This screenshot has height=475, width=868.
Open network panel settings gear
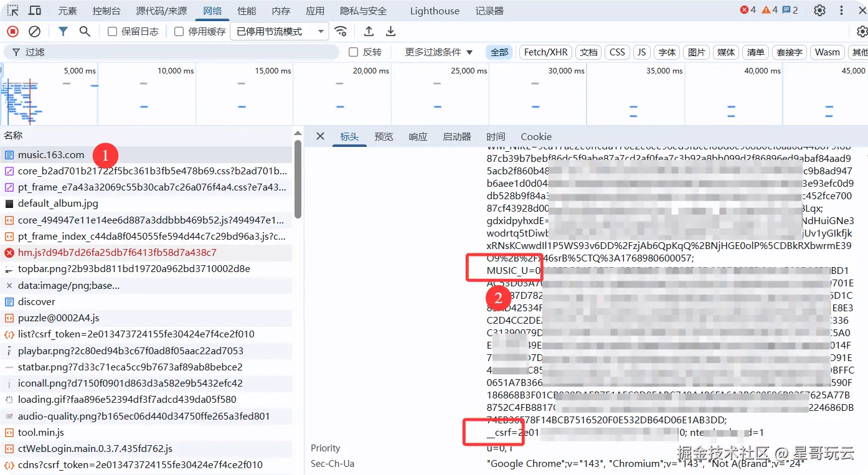click(862, 31)
